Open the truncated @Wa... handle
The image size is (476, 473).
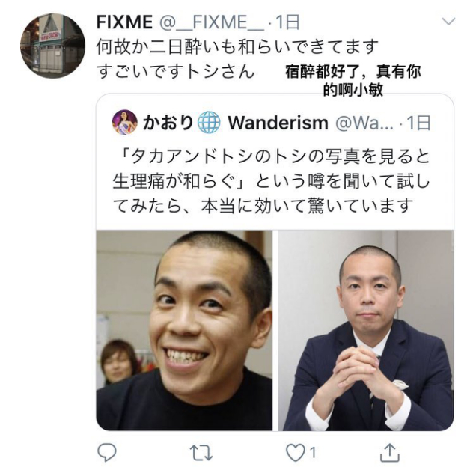coord(364,123)
